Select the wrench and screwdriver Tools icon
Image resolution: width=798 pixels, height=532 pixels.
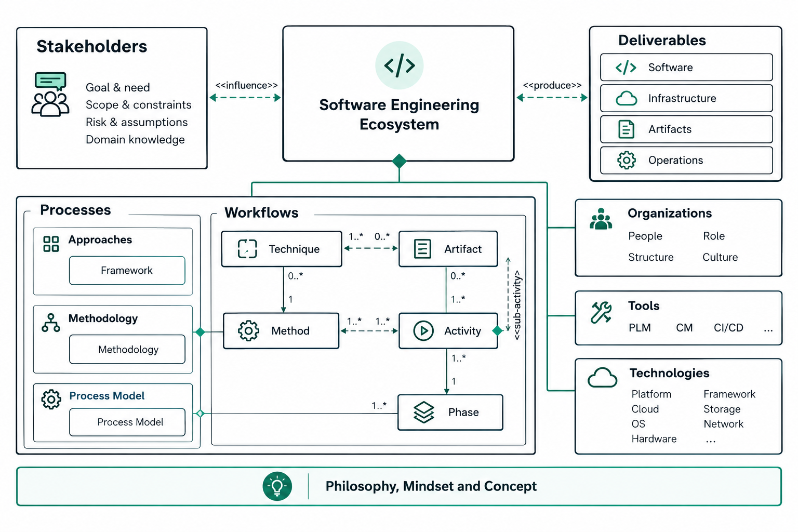click(601, 312)
